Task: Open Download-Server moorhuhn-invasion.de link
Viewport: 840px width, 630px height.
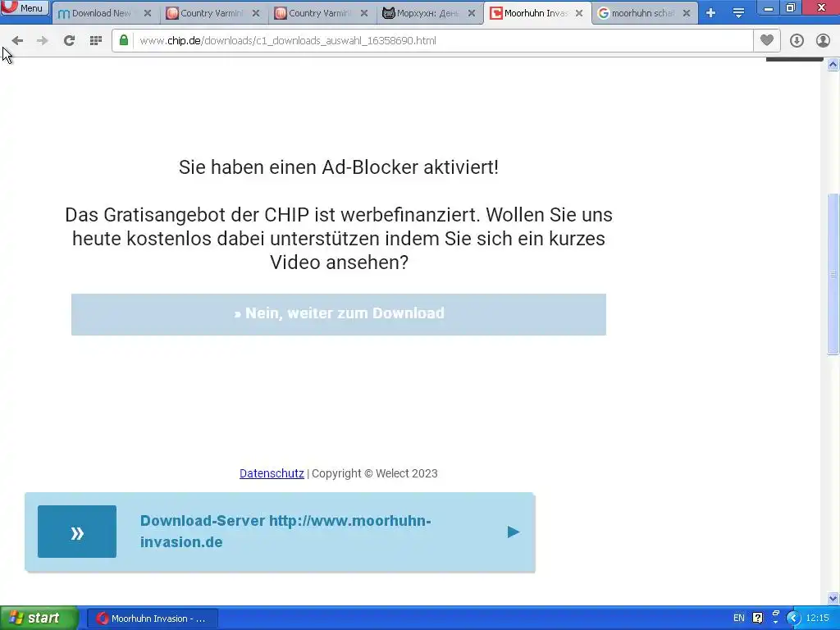Action: 285,532
